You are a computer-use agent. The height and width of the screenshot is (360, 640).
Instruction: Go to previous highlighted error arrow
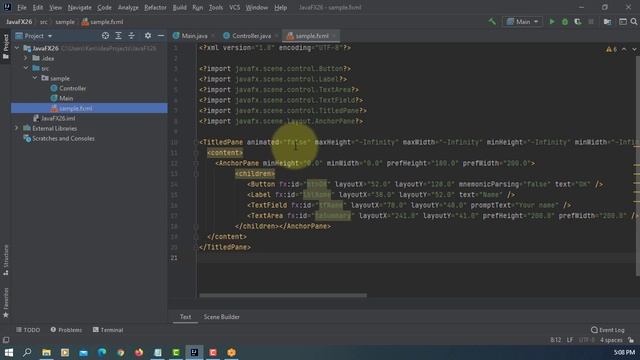coord(624,49)
